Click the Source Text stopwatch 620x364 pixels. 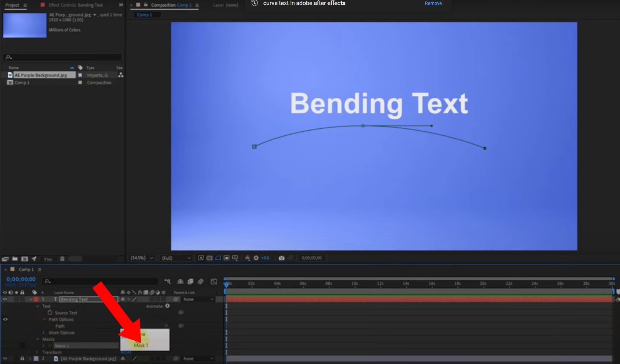50,312
